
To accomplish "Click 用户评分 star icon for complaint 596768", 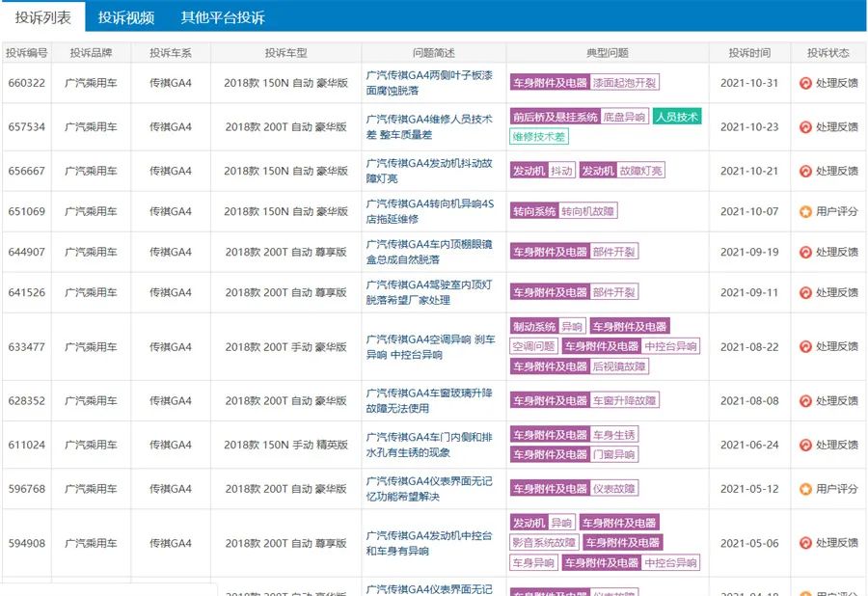I will (805, 489).
